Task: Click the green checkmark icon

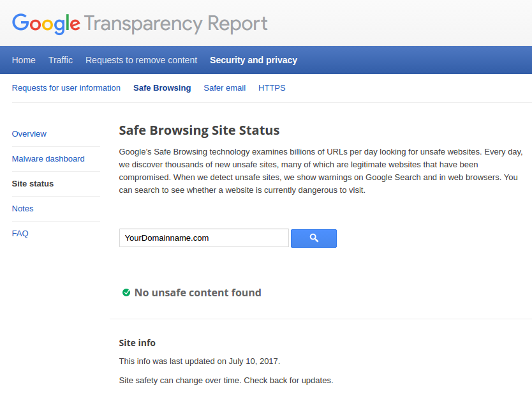Action: coord(126,292)
